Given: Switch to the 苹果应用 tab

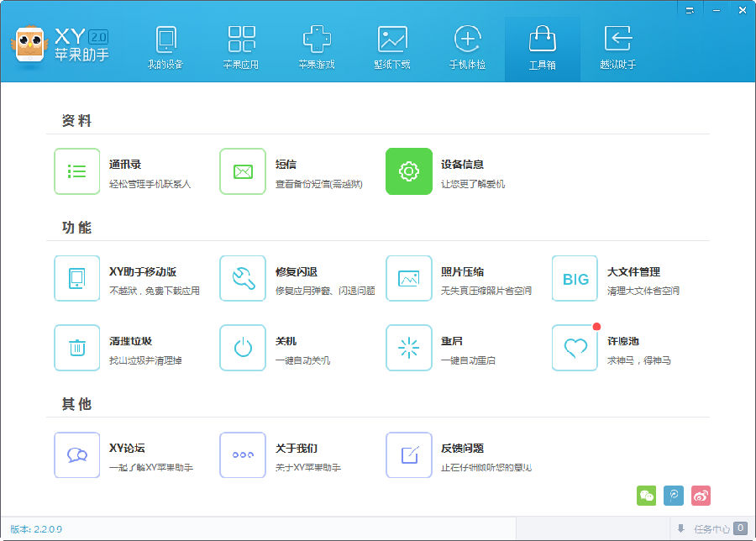Looking at the screenshot, I should coord(241,48).
